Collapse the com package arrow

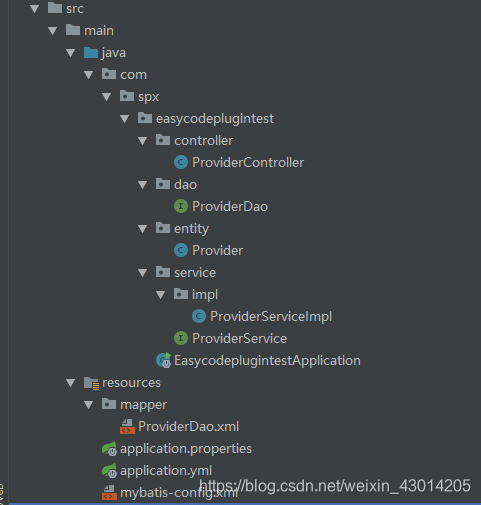click(x=89, y=75)
